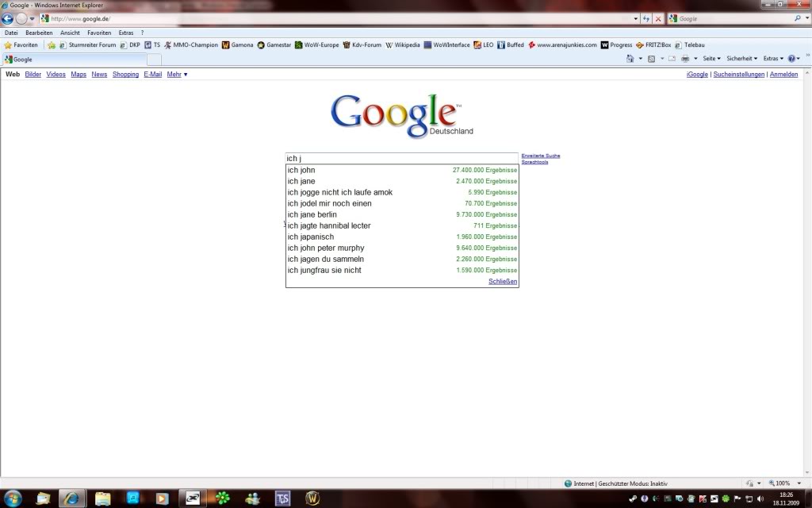This screenshot has width=812, height=508.
Task: Click Schließen to close suggestions
Action: pyautogui.click(x=503, y=282)
